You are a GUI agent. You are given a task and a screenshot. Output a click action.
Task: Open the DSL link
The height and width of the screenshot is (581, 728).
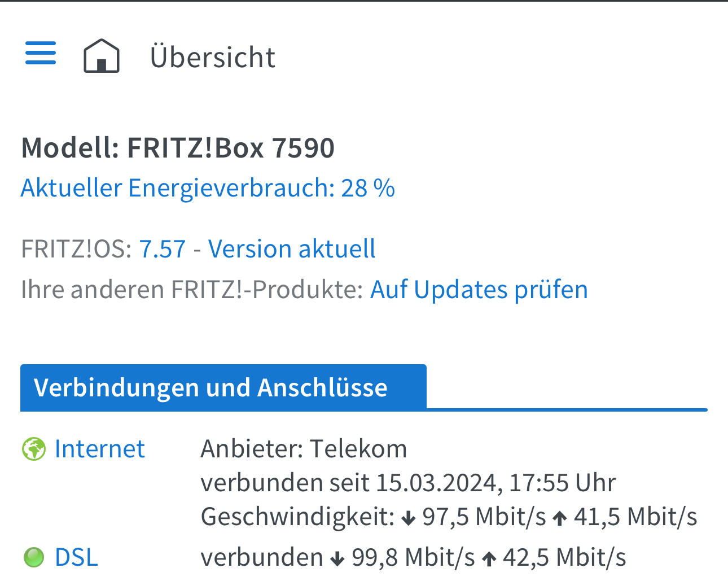tap(76, 557)
